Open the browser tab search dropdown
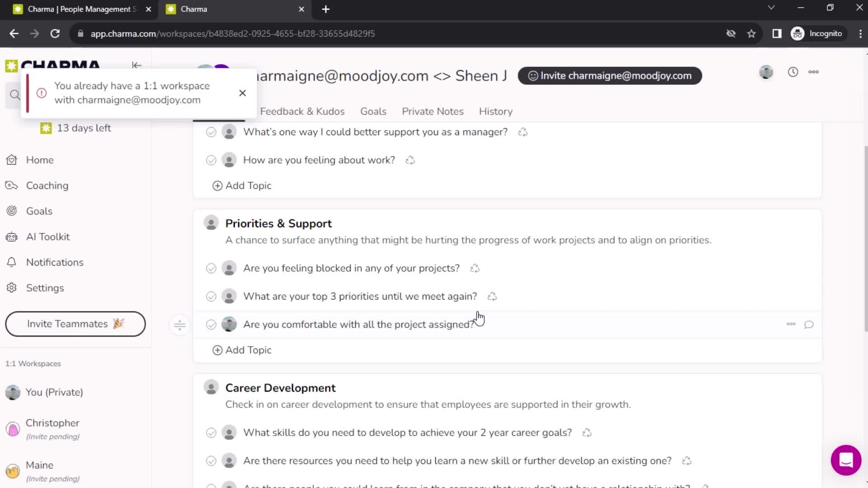The width and height of the screenshot is (868, 488). tap(771, 8)
